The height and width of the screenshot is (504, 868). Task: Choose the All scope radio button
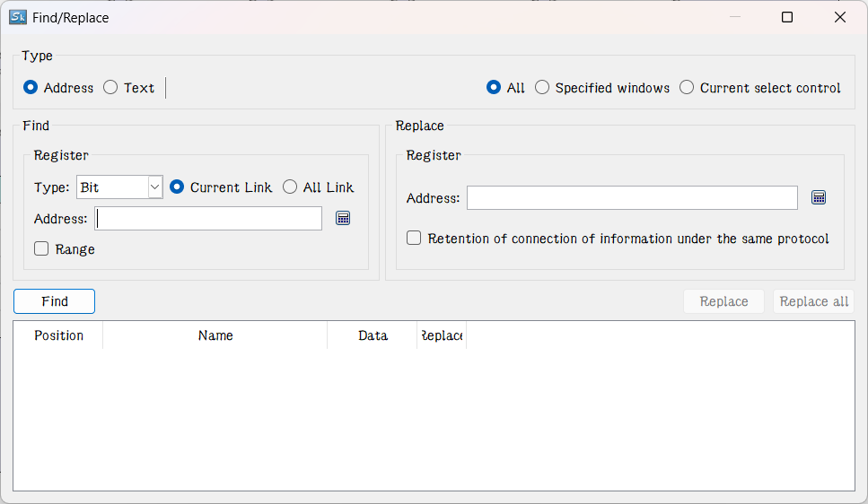[494, 88]
